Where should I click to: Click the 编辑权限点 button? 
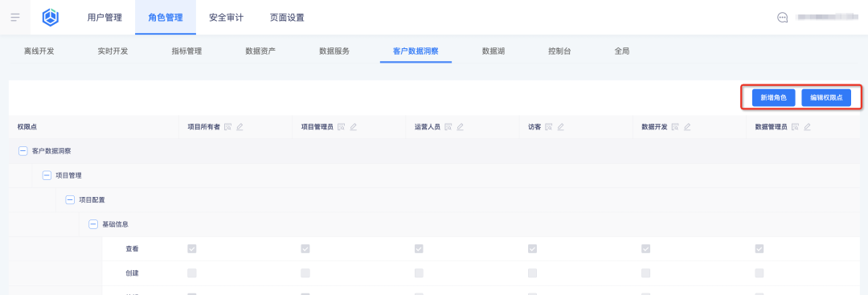[x=826, y=97]
